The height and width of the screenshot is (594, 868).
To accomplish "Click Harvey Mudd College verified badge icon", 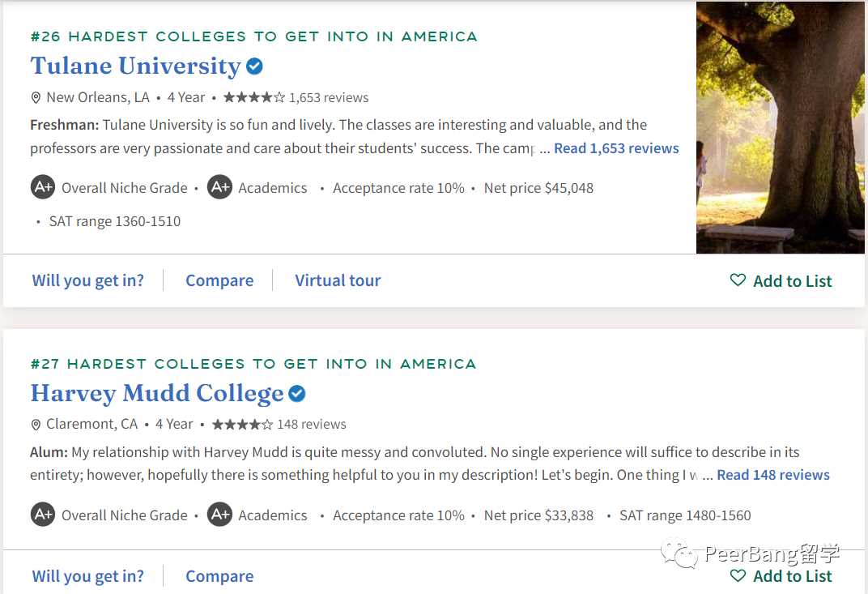I will (x=297, y=394).
